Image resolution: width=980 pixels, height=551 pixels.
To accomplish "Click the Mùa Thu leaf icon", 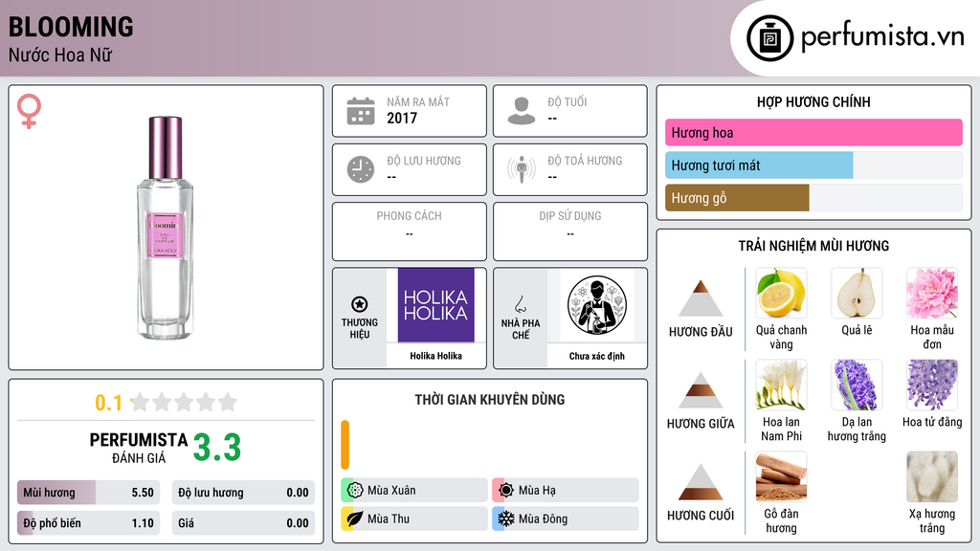I will pos(354,518).
